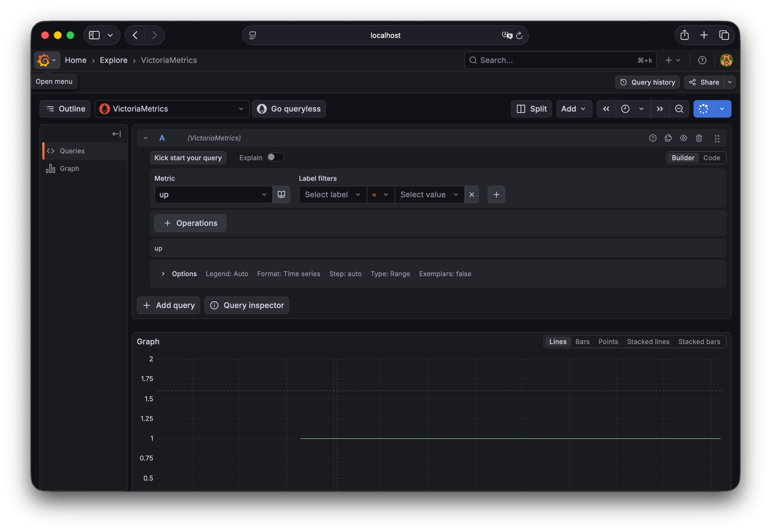Open Query history
Image resolution: width=771 pixels, height=532 pixels.
(648, 82)
